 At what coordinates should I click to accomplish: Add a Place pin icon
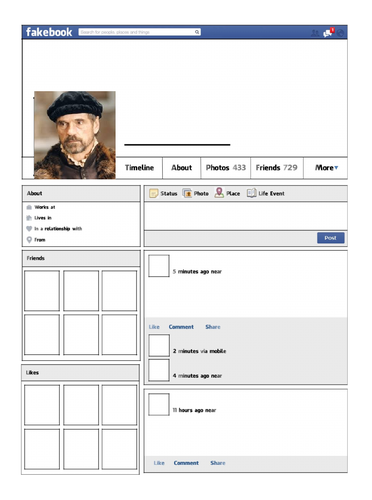click(219, 193)
